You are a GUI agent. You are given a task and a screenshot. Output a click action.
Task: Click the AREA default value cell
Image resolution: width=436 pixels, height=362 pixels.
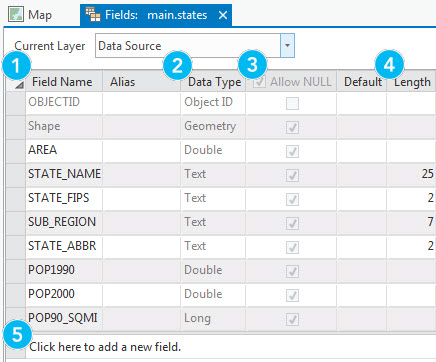click(x=362, y=151)
